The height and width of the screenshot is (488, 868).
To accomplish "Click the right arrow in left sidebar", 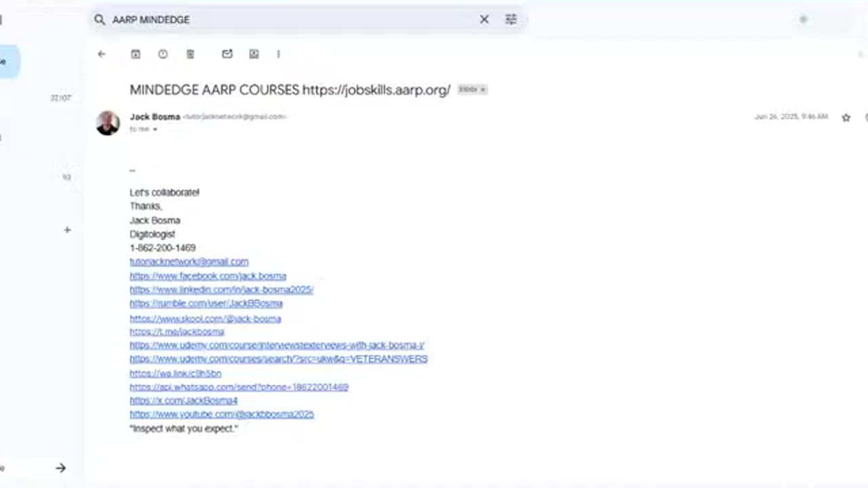I will point(60,468).
